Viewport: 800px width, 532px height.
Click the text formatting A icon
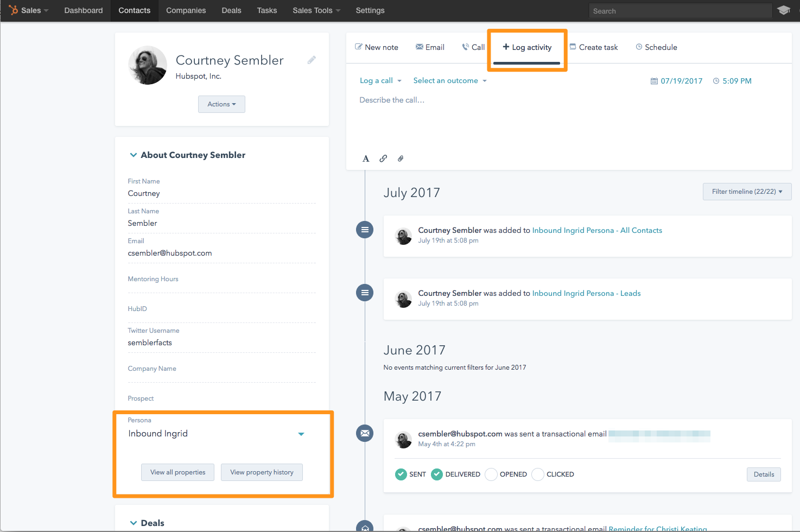(x=366, y=159)
